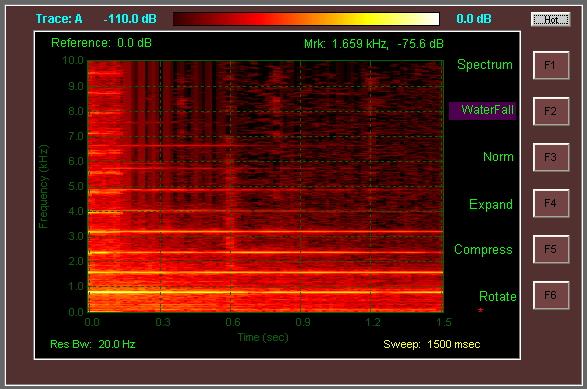Choose the Norm option label
This screenshot has width=587, height=389.
pos(498,156)
